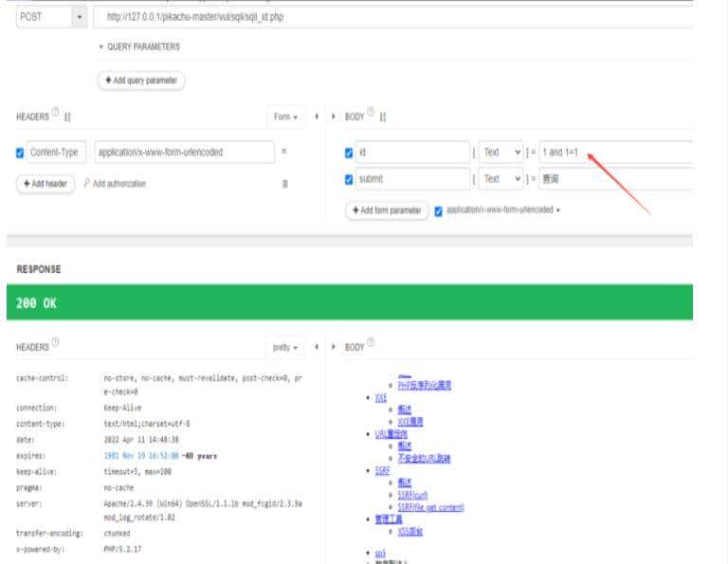
Task: Click Add query parameter button
Action: [x=141, y=81]
